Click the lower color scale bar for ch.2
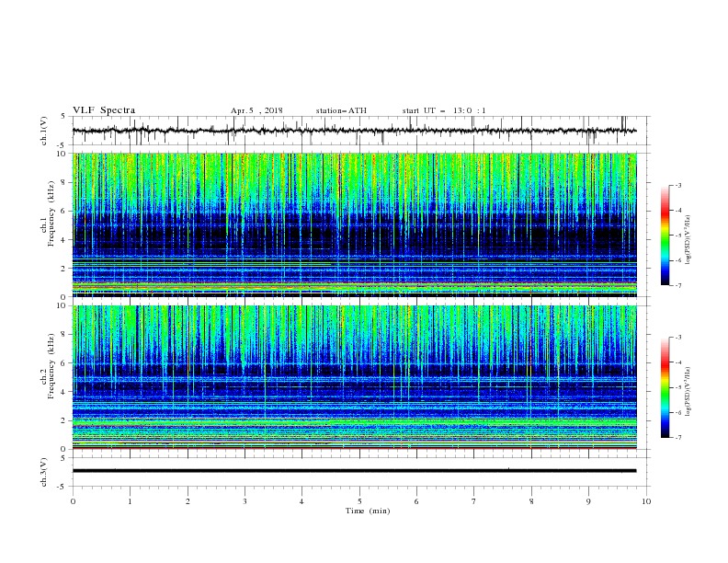This screenshot has height=563, width=728. click(x=665, y=387)
